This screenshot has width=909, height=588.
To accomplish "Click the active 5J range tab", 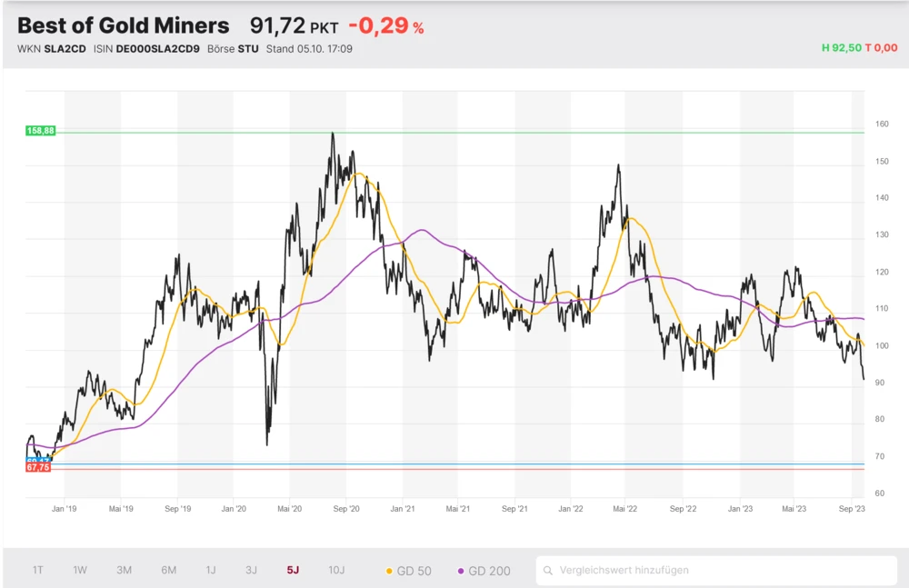I will [293, 570].
